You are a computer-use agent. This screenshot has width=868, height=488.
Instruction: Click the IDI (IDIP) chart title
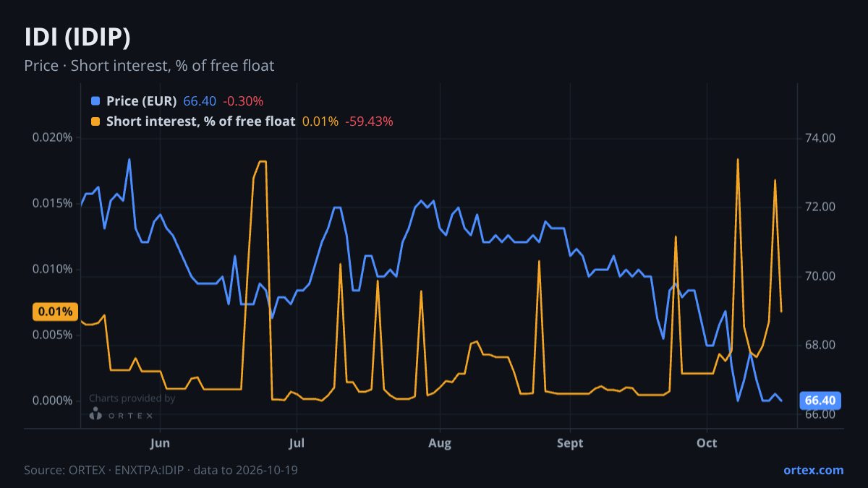click(77, 37)
